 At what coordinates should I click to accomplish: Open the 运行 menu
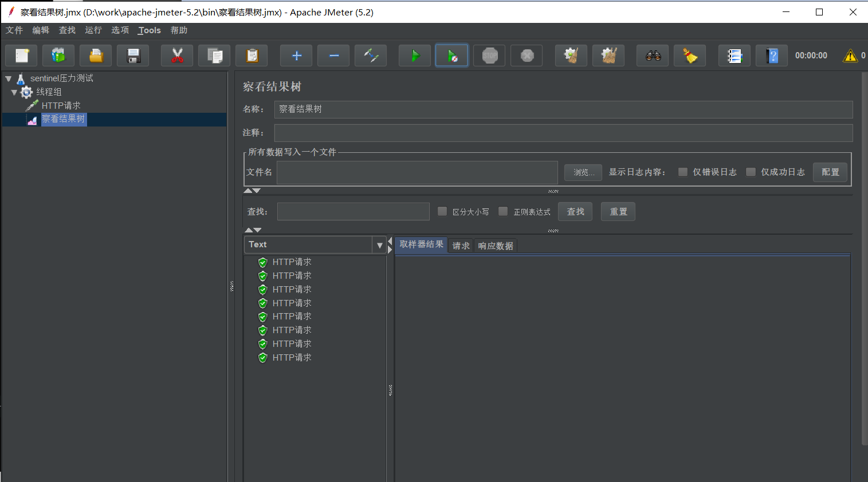point(93,30)
